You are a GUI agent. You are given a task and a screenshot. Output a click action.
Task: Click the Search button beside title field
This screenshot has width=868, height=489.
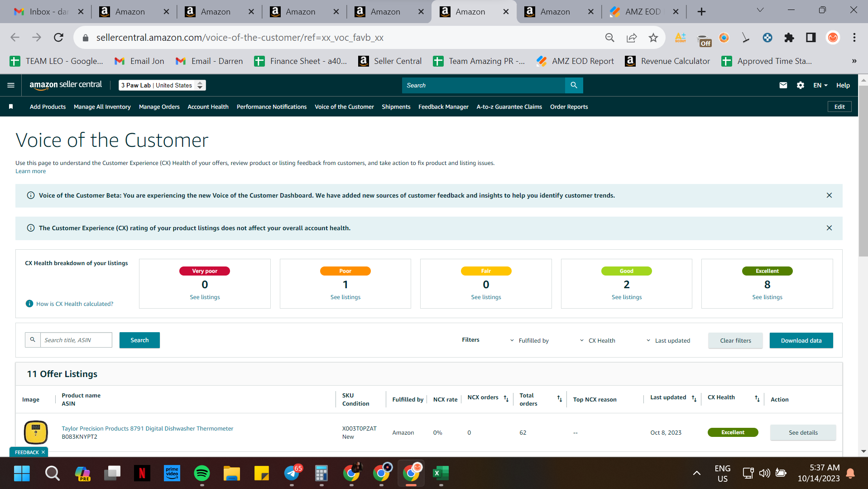click(x=139, y=340)
